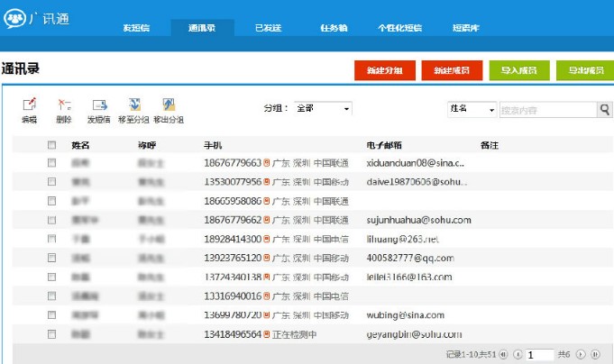Click the 导入成员 button
Screen dimensions: 614x364
coord(519,70)
